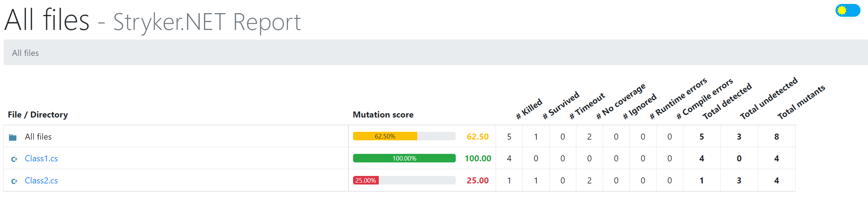The width and height of the screenshot is (868, 208).
Task: Click Killed count 4 in Class1.cs row
Action: (x=509, y=158)
